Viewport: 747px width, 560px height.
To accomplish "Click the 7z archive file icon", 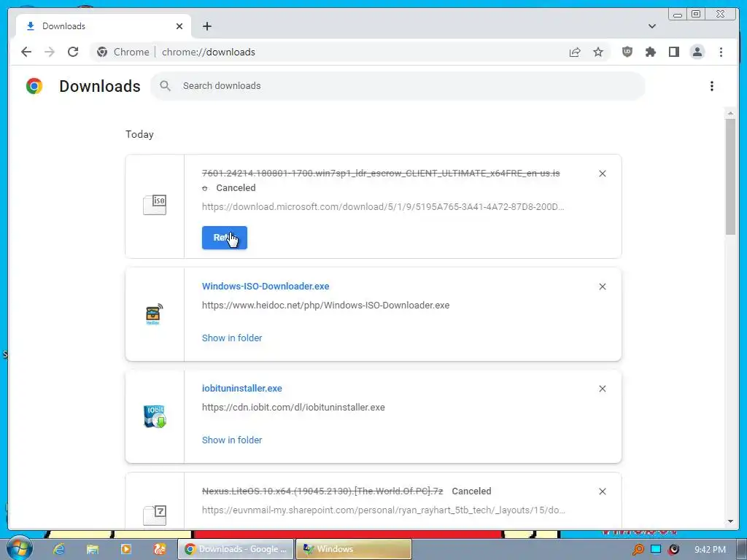I will coord(155,515).
